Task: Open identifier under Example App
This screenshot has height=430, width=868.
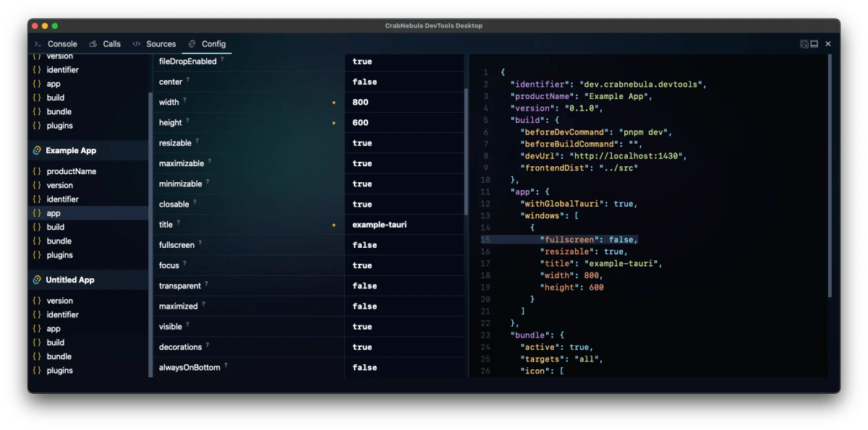Action: pos(88,199)
